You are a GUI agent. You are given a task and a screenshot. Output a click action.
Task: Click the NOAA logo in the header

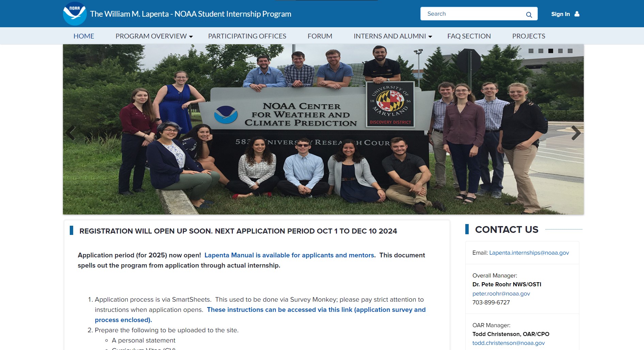[x=75, y=14]
